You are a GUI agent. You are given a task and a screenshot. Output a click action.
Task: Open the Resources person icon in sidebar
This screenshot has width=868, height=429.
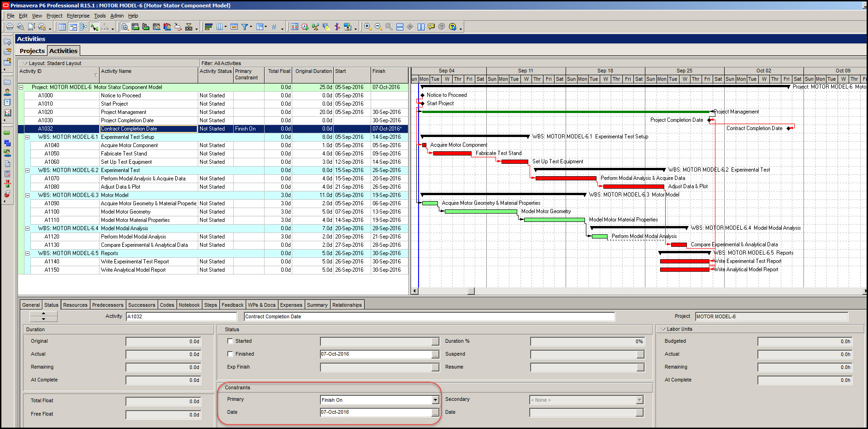click(x=7, y=92)
